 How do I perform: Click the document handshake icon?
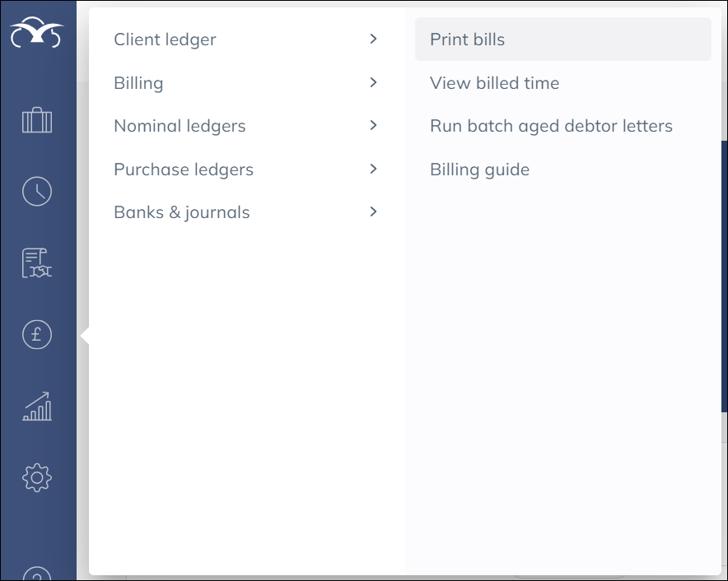[x=37, y=263]
